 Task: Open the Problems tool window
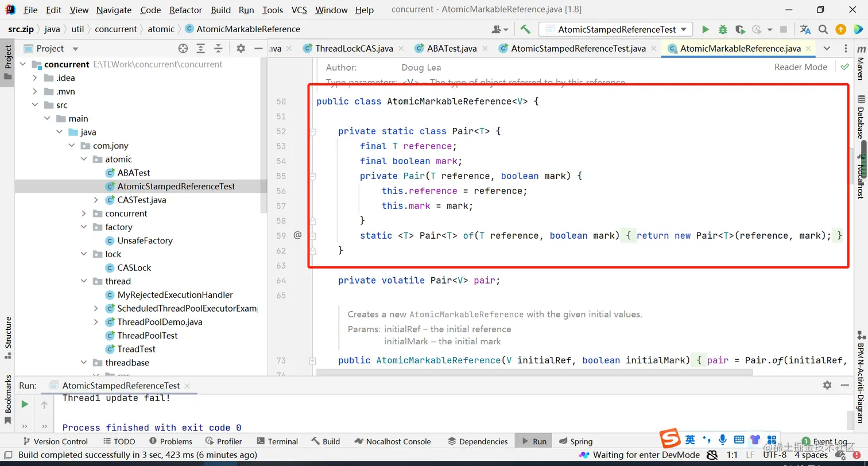tap(171, 441)
